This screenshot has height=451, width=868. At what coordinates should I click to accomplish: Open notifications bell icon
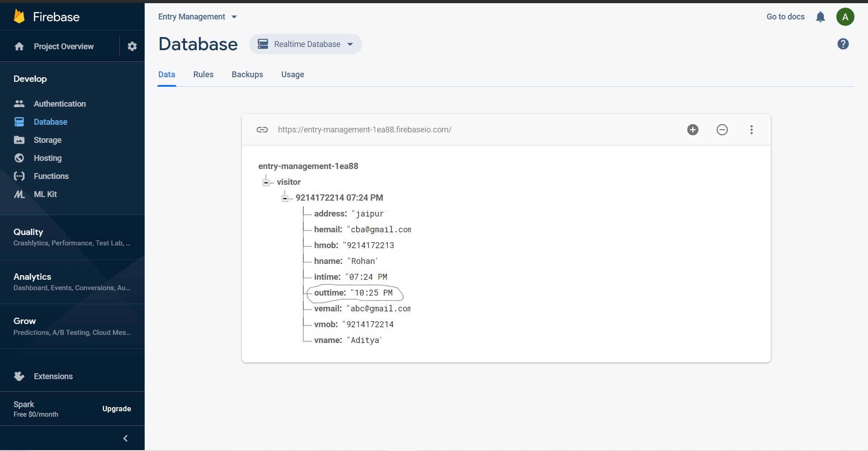[820, 17]
